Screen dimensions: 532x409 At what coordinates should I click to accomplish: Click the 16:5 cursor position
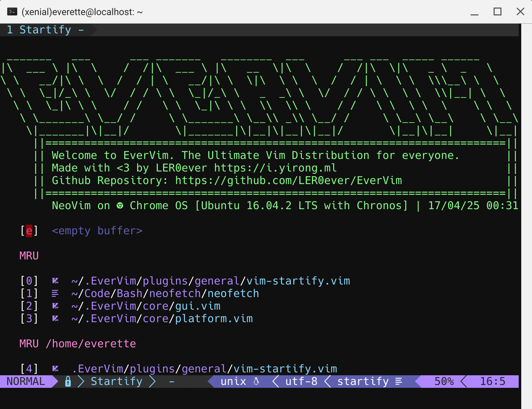point(493,381)
